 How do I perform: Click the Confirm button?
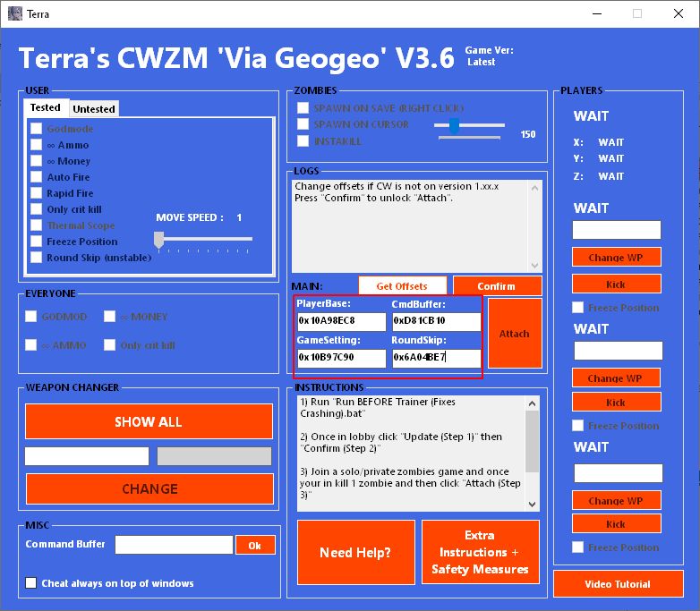pyautogui.click(x=497, y=286)
